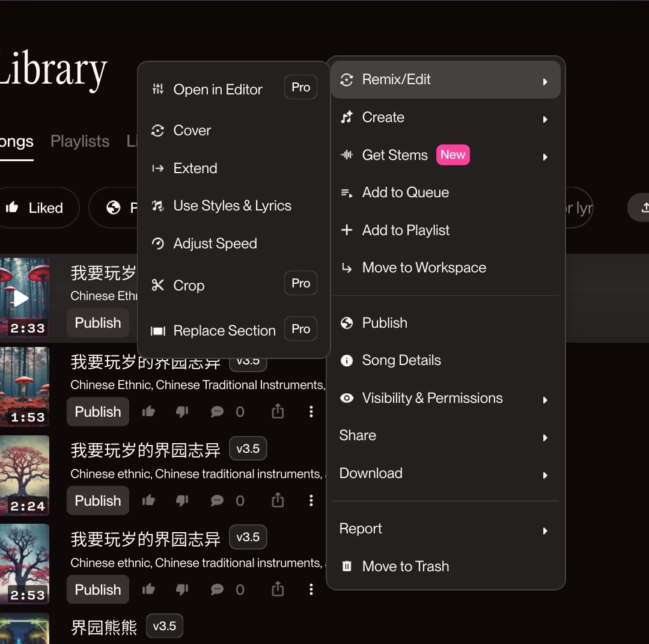Click the Replace Section icon
This screenshot has width=649, height=644.
[157, 331]
